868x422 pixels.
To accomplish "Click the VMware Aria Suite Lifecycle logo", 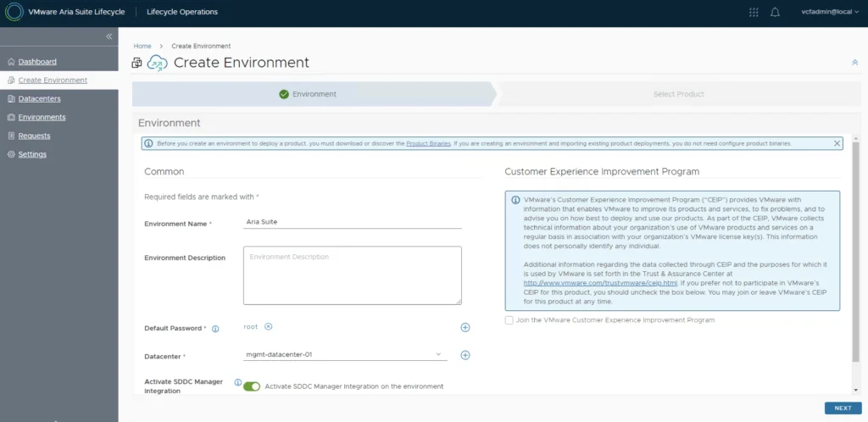I will click(x=14, y=12).
